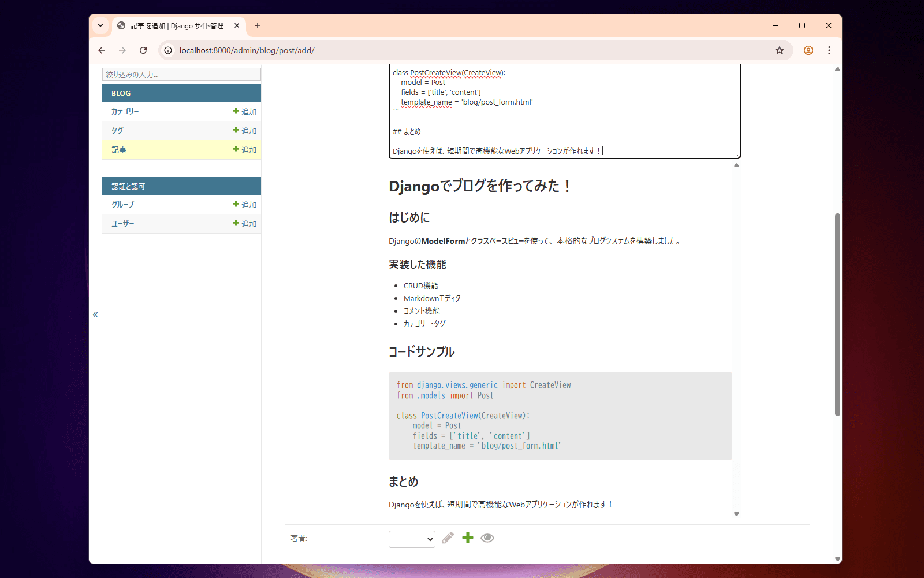Reload the page with the refresh icon
Viewport: 924px width, 578px height.
[143, 50]
